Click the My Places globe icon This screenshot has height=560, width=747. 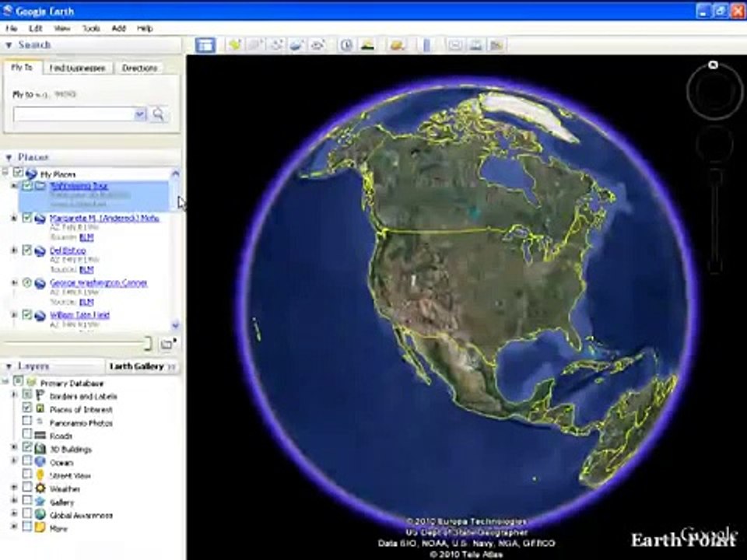[32, 173]
